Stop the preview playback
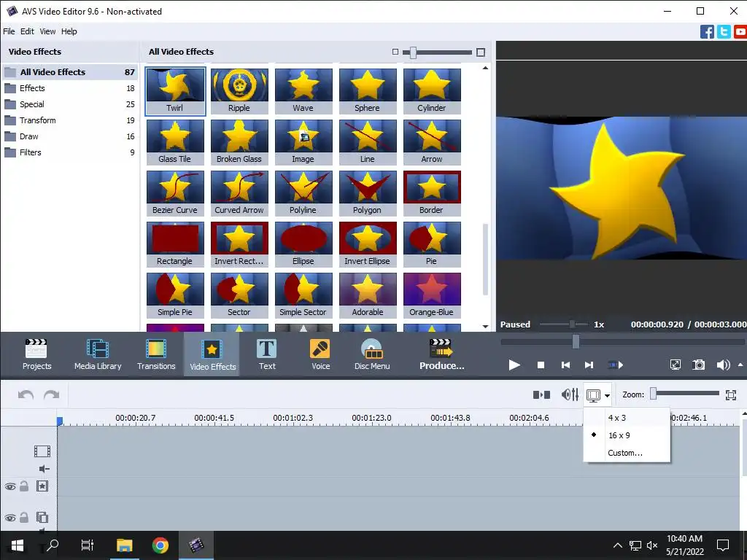 point(541,365)
